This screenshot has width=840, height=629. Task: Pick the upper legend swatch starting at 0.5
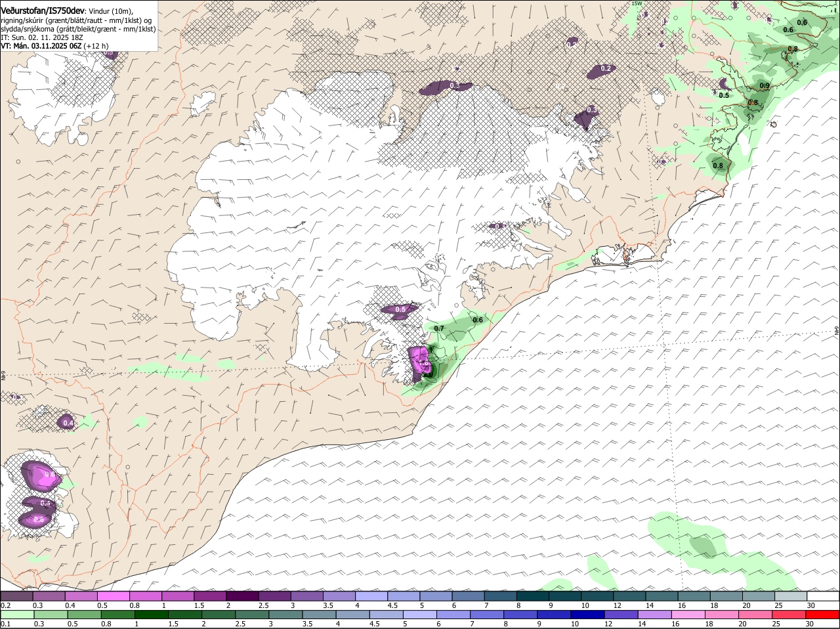point(113,596)
